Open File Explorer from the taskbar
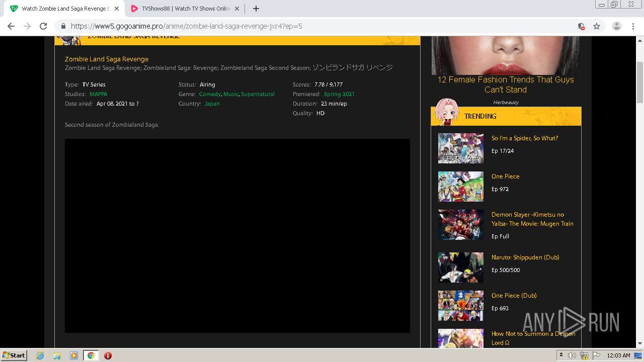644x362 pixels. pos(57,355)
